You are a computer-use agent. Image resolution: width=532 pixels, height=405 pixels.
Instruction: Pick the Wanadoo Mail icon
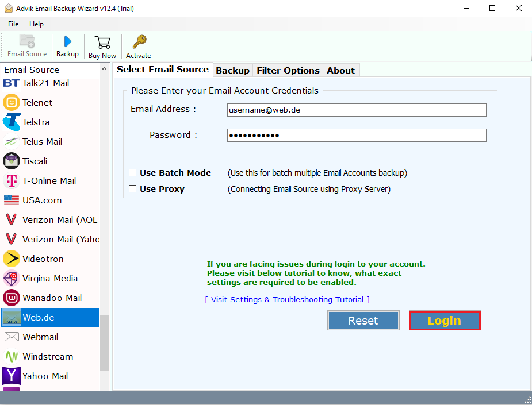click(x=11, y=298)
